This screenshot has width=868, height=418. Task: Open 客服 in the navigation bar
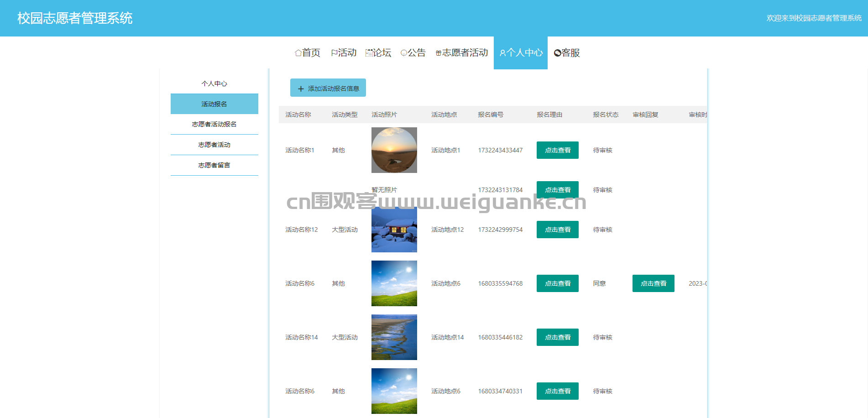click(x=567, y=53)
